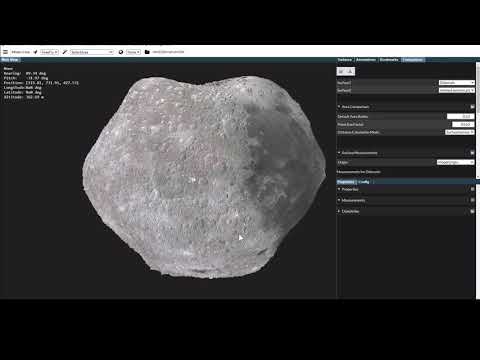Open the Distance Isolation Mode dropdown

click(460, 132)
